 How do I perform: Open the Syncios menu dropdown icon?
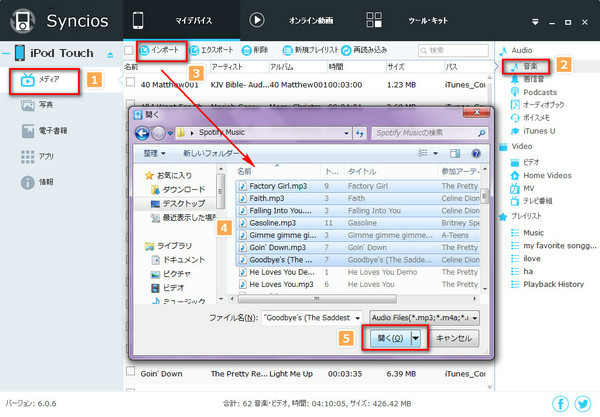(x=535, y=22)
